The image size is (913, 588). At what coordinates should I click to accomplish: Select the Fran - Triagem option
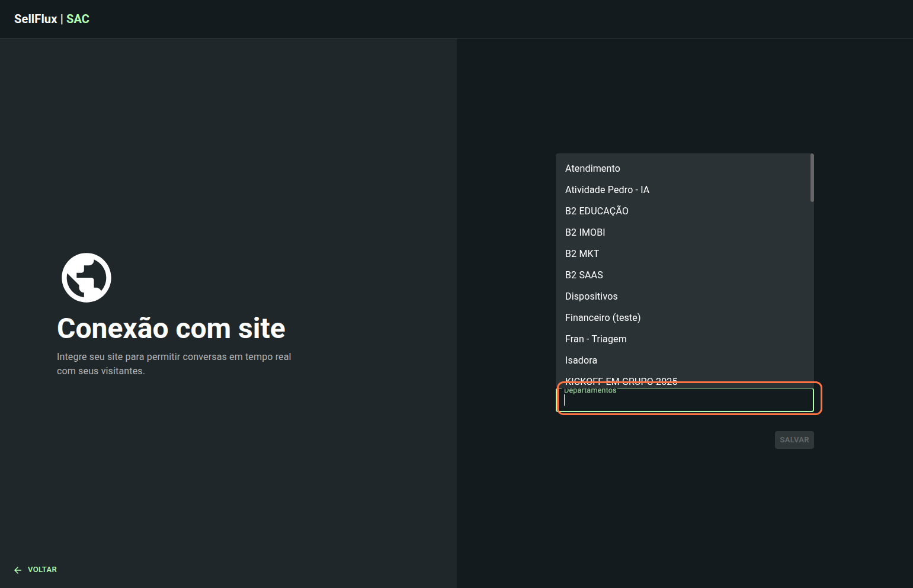tap(595, 339)
